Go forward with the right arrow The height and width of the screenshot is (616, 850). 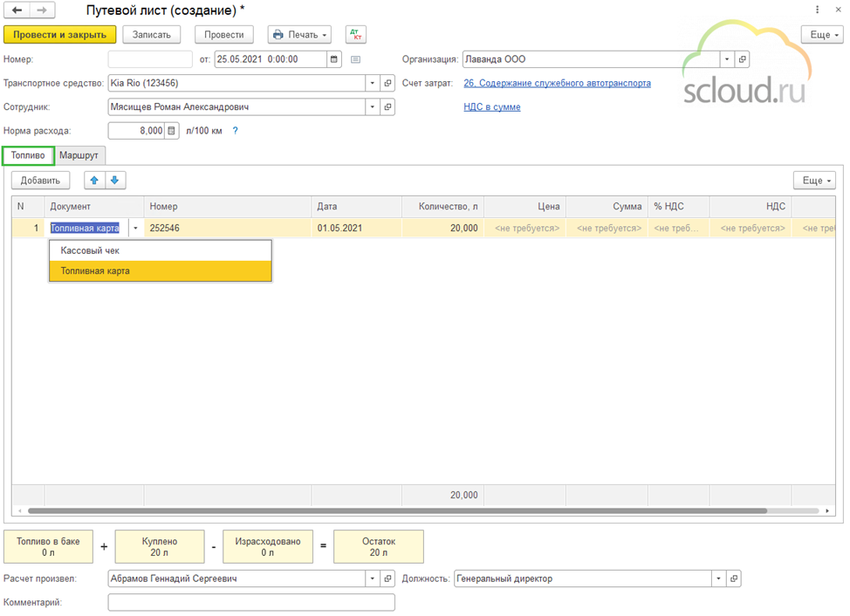42,10
